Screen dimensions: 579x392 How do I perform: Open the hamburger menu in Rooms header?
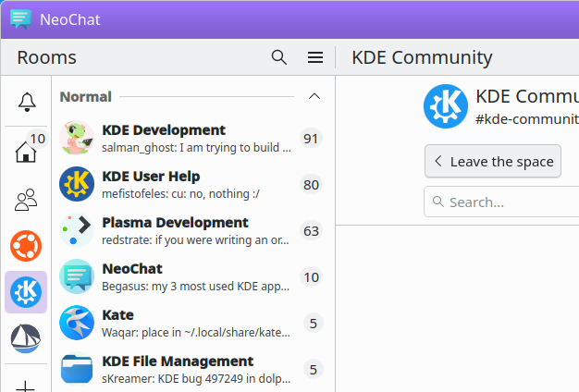[315, 57]
